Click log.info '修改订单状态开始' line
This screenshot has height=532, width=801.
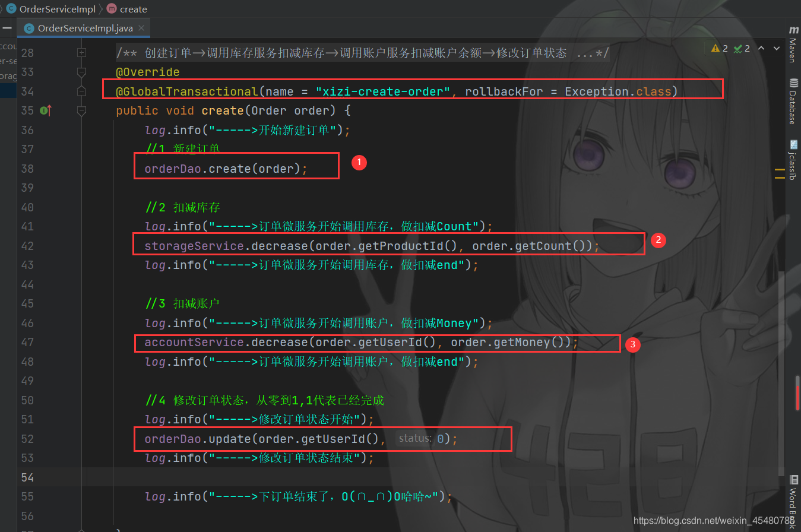click(x=259, y=419)
